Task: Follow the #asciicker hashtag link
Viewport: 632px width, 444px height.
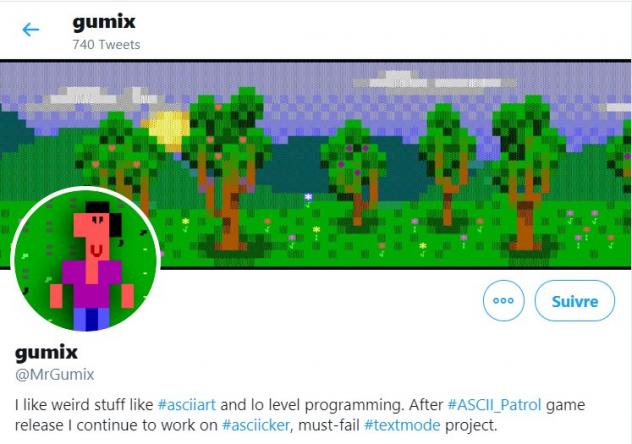Action: click(256, 425)
